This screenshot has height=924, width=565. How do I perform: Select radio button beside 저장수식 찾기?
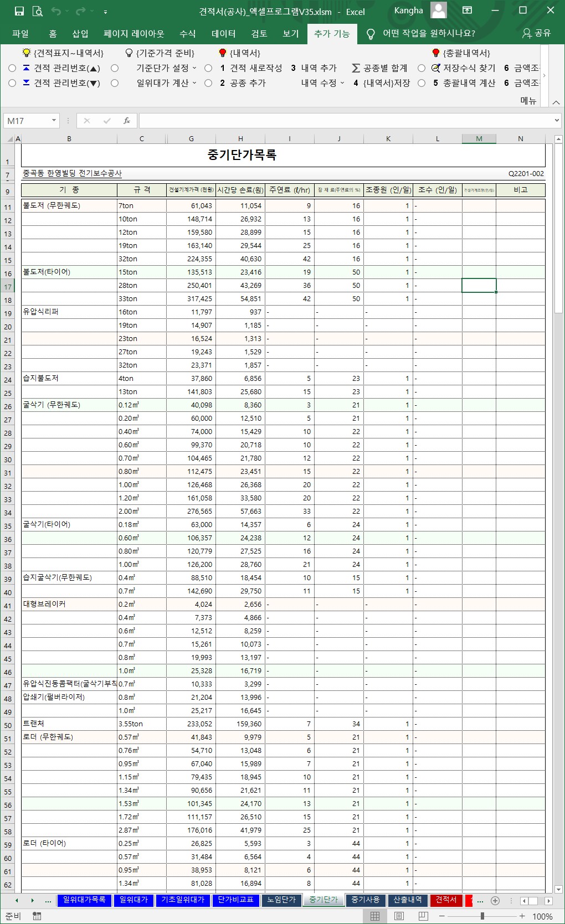click(422, 68)
